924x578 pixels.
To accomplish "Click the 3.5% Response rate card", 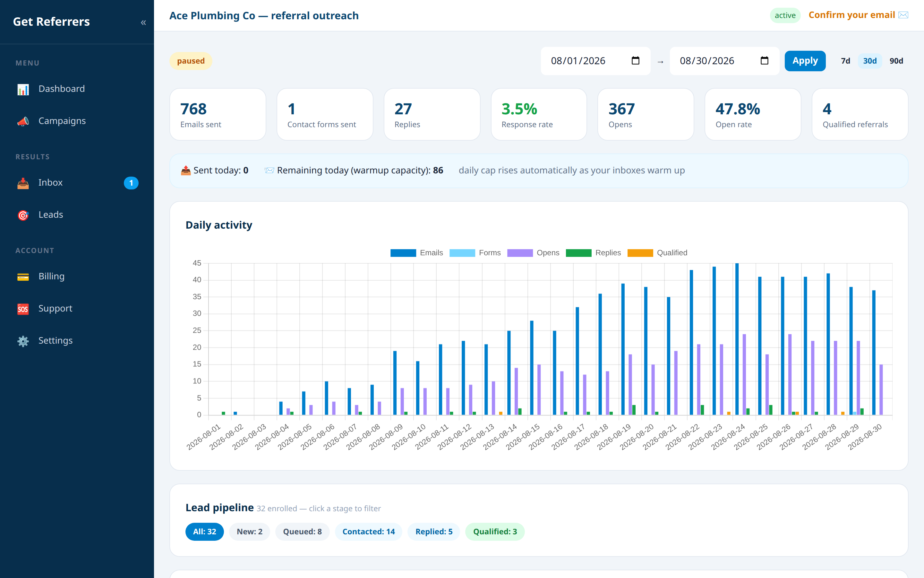I will tap(539, 114).
